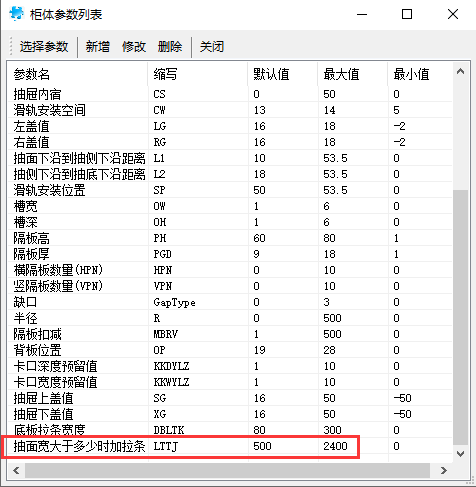Click the vertical scrollbar thumb

[x=460, y=317]
